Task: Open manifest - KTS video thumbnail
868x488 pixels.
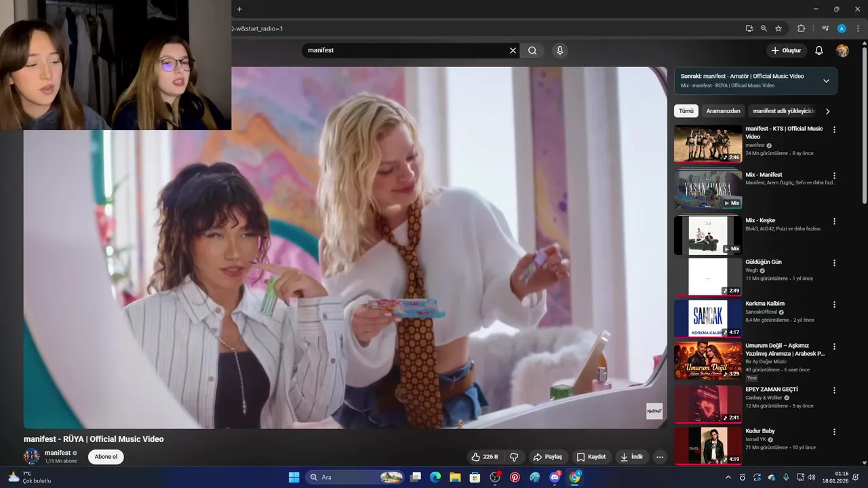Action: [708, 144]
